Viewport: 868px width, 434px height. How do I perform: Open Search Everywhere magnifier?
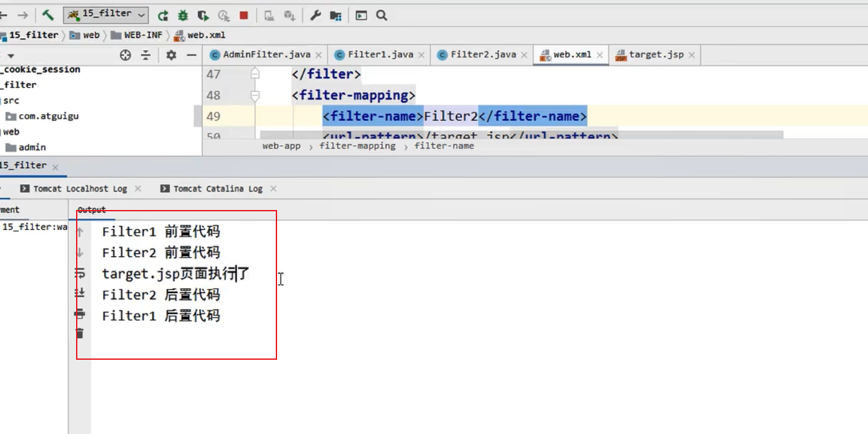tap(381, 15)
